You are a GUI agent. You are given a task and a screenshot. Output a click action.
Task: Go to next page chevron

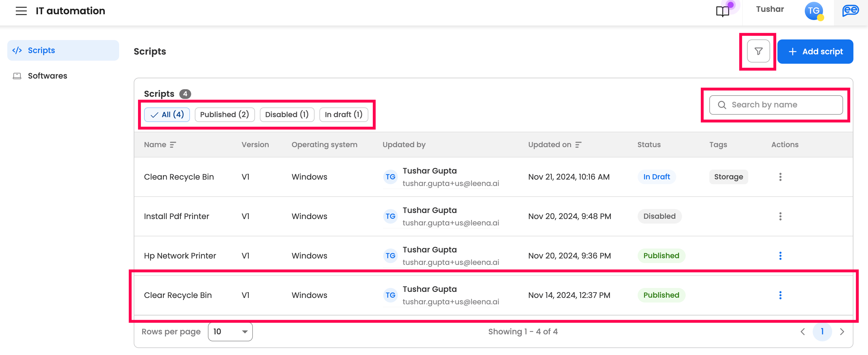(x=842, y=332)
